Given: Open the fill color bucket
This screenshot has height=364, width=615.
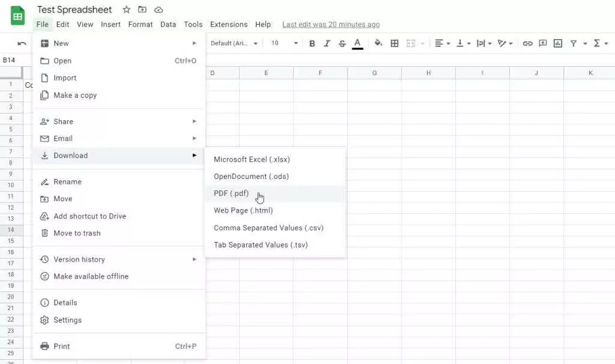Looking at the screenshot, I should [378, 43].
